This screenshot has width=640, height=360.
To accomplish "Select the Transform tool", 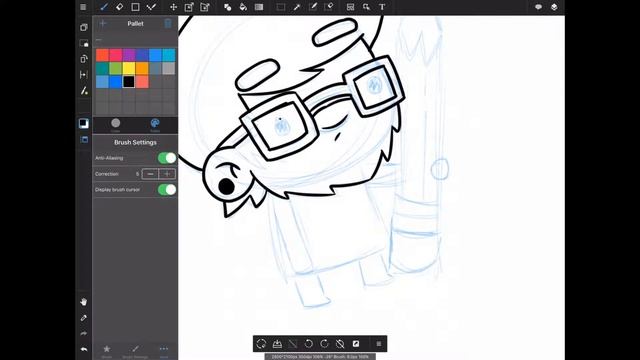I will 189,7.
